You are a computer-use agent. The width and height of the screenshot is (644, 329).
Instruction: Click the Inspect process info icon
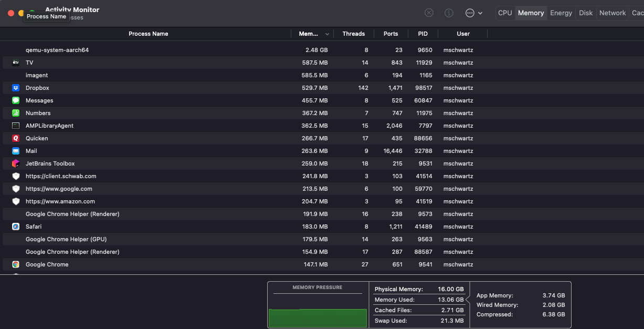click(x=449, y=13)
